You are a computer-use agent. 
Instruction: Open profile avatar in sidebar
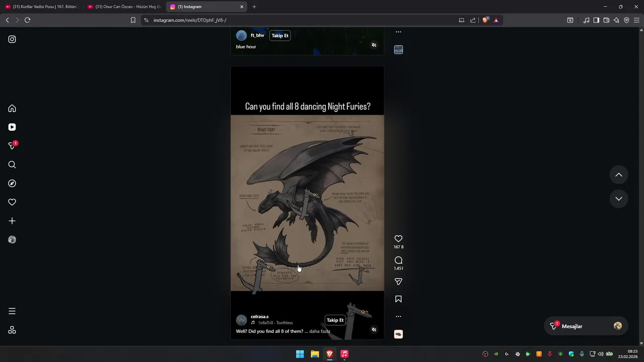click(12, 240)
